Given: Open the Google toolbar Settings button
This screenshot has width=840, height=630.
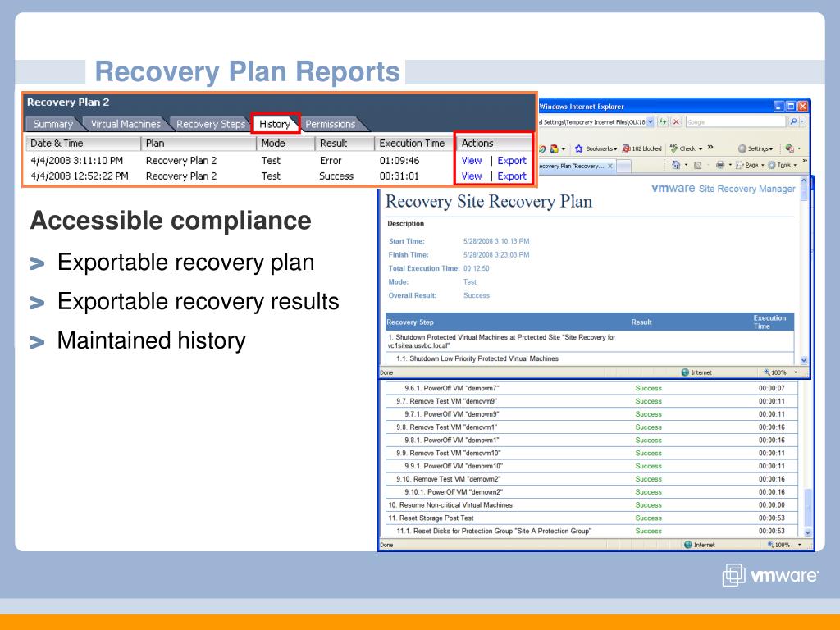Looking at the screenshot, I should [756, 148].
